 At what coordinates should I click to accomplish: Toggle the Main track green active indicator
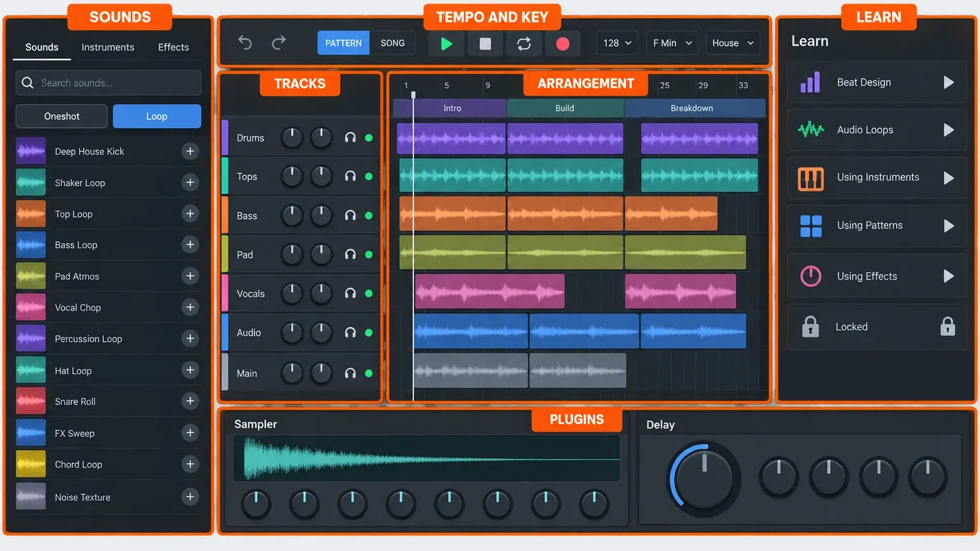click(369, 373)
